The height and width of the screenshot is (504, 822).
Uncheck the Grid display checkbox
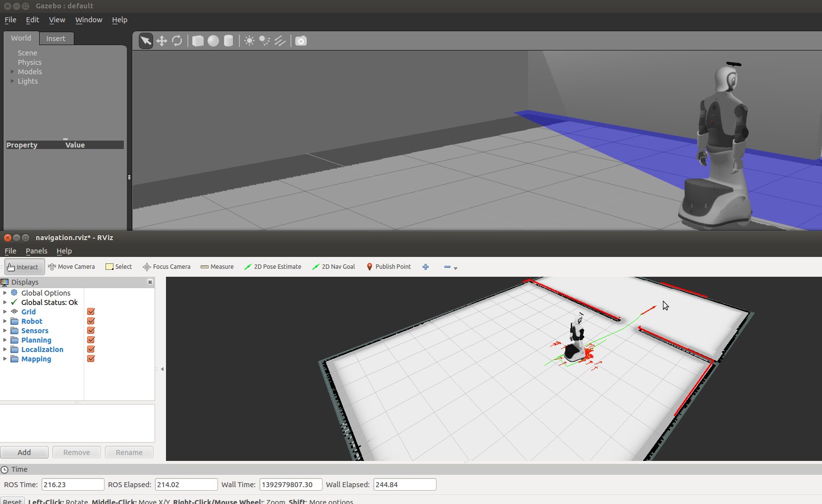point(91,312)
